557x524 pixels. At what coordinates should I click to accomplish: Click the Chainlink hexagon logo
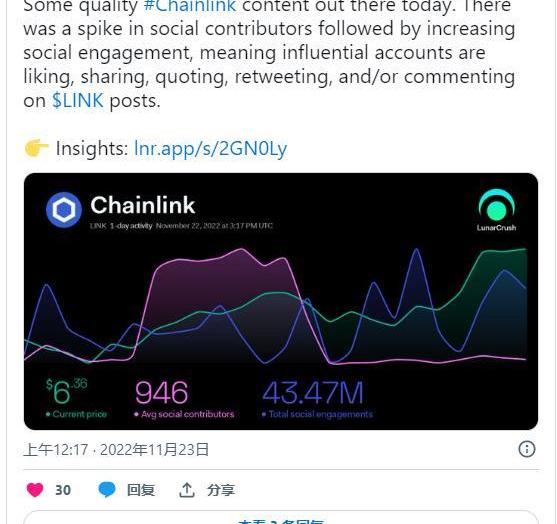tap(64, 210)
